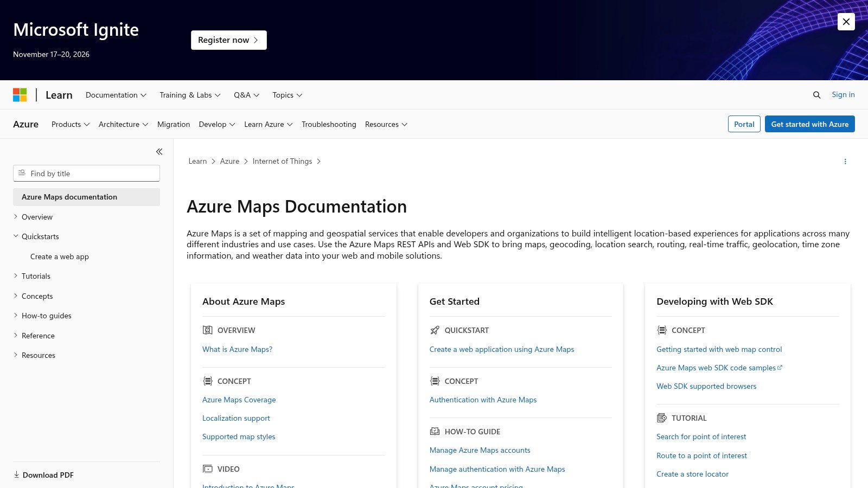868x488 pixels.
Task: Expand the Overview tree node
Action: [x=16, y=217]
